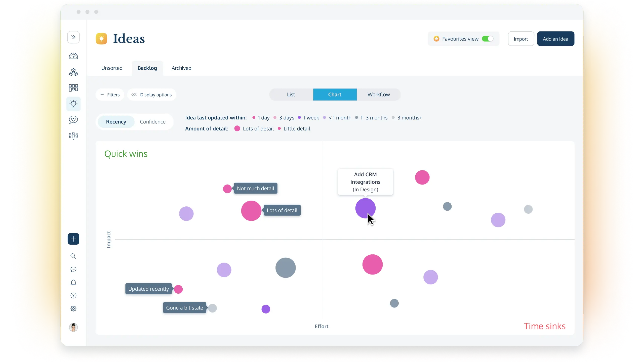644x362 pixels.
Task: Expand the sidebar with double-chevron button
Action: 73,37
